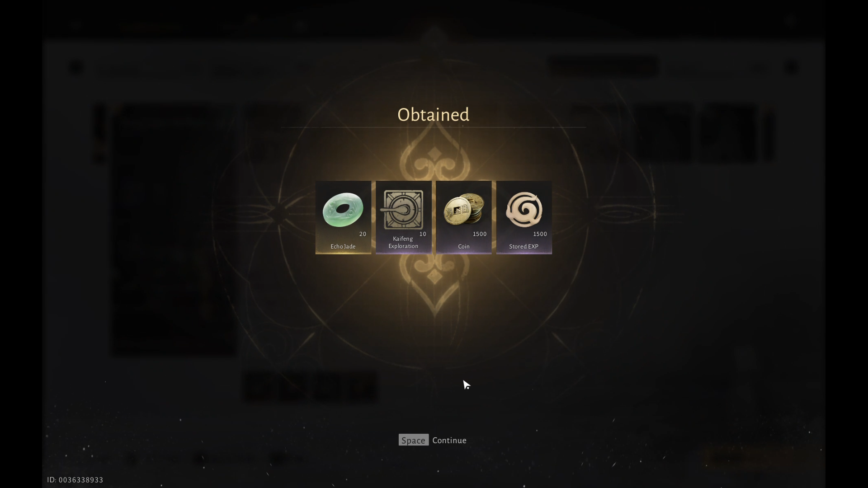Image resolution: width=868 pixels, height=488 pixels.
Task: Click the green Echo Jade ring icon
Action: (343, 209)
